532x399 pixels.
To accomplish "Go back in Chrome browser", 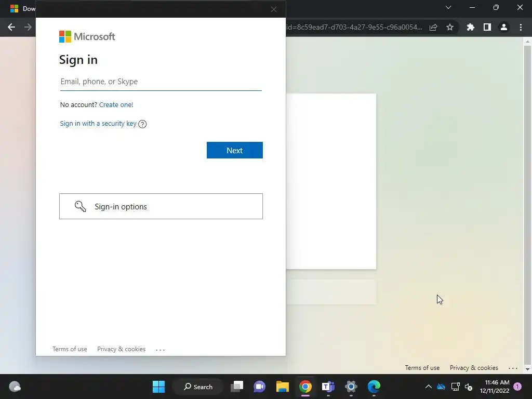I will (x=11, y=27).
